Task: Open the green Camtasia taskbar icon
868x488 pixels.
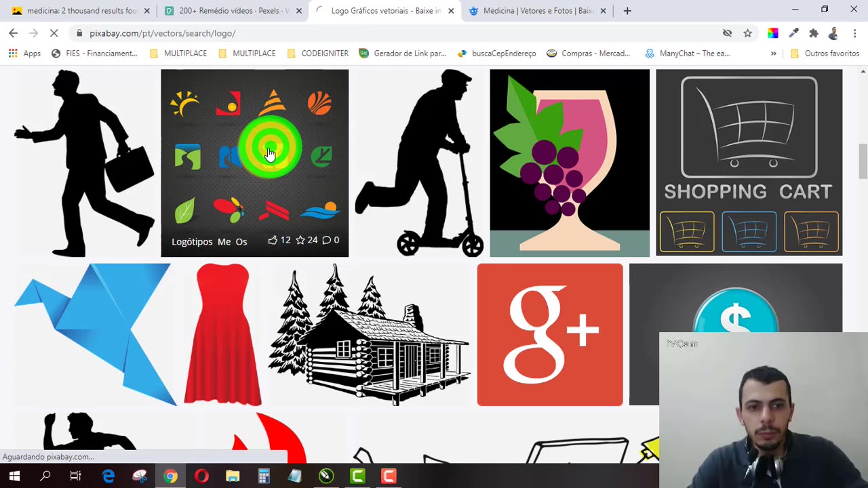Action: 357,476
